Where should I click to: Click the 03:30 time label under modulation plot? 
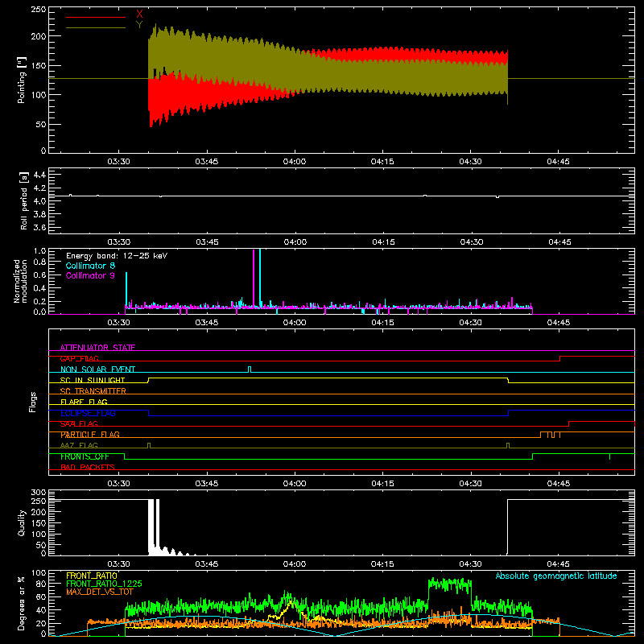tap(118, 323)
